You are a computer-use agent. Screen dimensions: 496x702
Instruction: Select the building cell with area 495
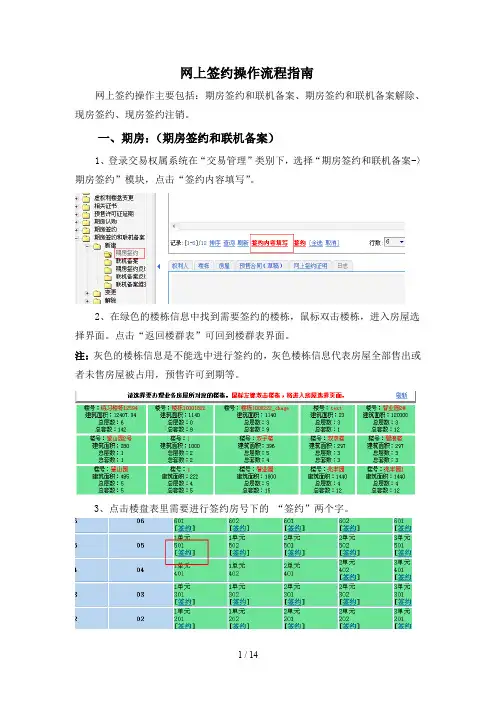[111, 480]
